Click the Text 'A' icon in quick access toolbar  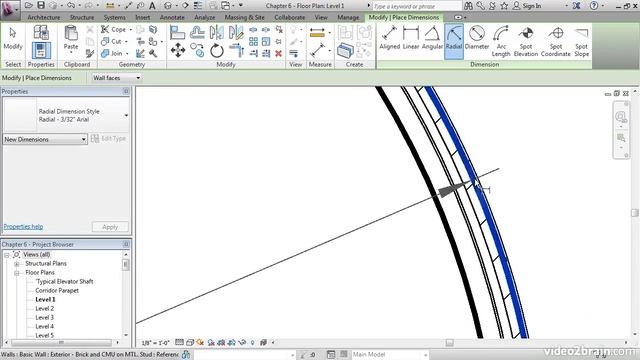click(152, 6)
